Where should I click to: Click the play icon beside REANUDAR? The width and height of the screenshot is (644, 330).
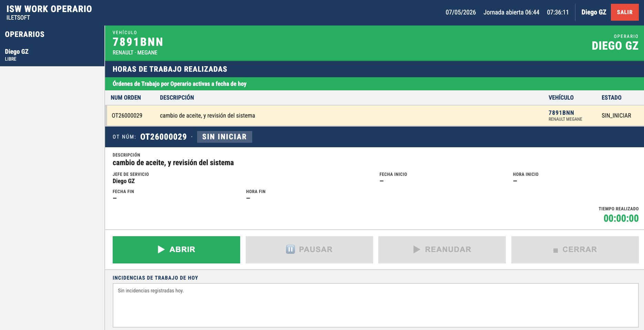(417, 249)
